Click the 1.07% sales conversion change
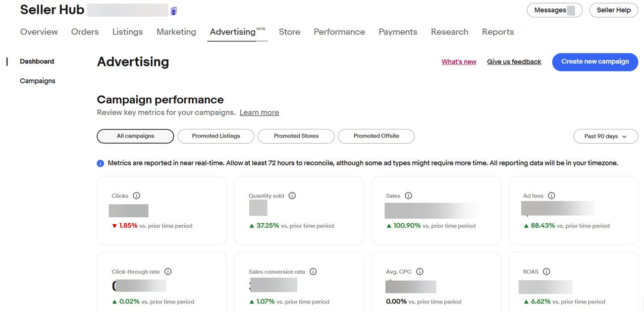644x312 pixels. tap(266, 302)
